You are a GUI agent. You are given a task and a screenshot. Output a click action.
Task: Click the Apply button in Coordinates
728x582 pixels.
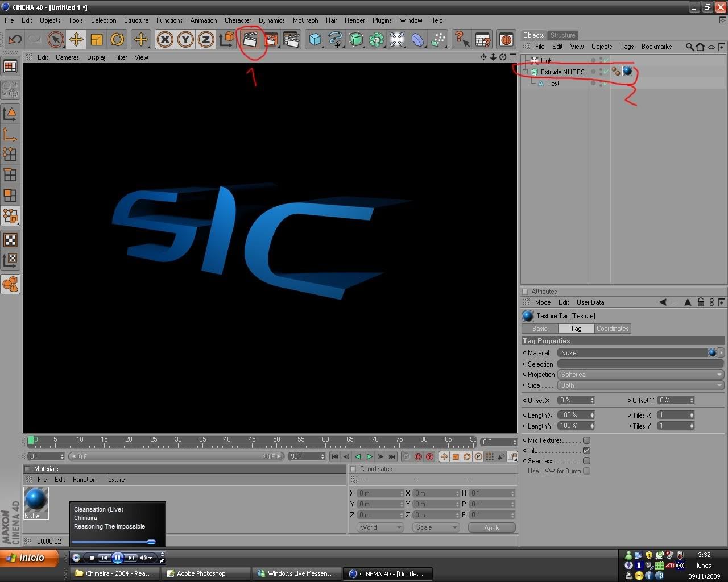492,527
